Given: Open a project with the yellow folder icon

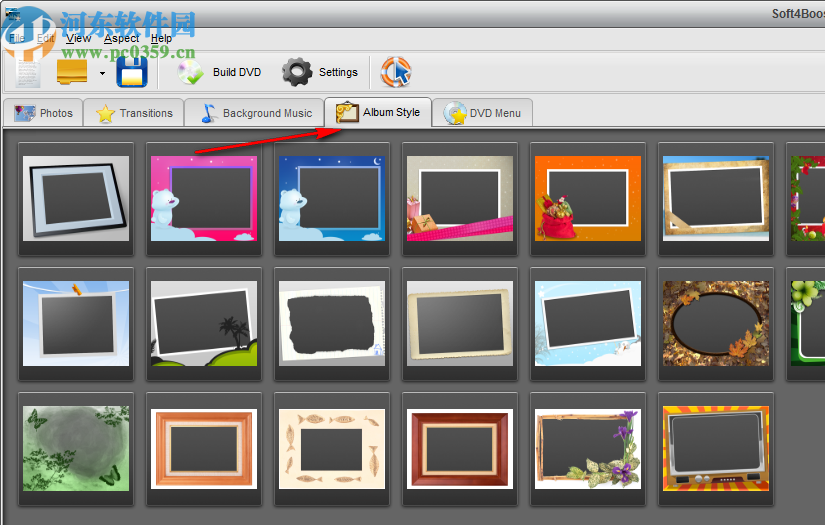Looking at the screenshot, I should 72,72.
